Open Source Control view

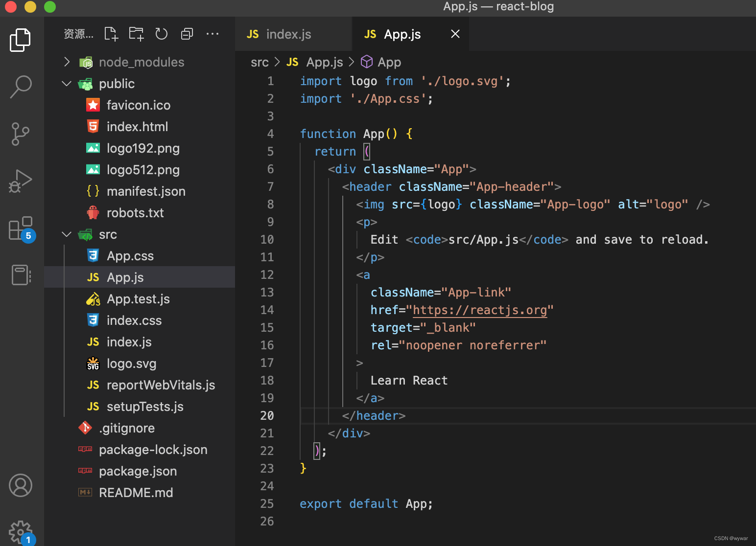[20, 134]
